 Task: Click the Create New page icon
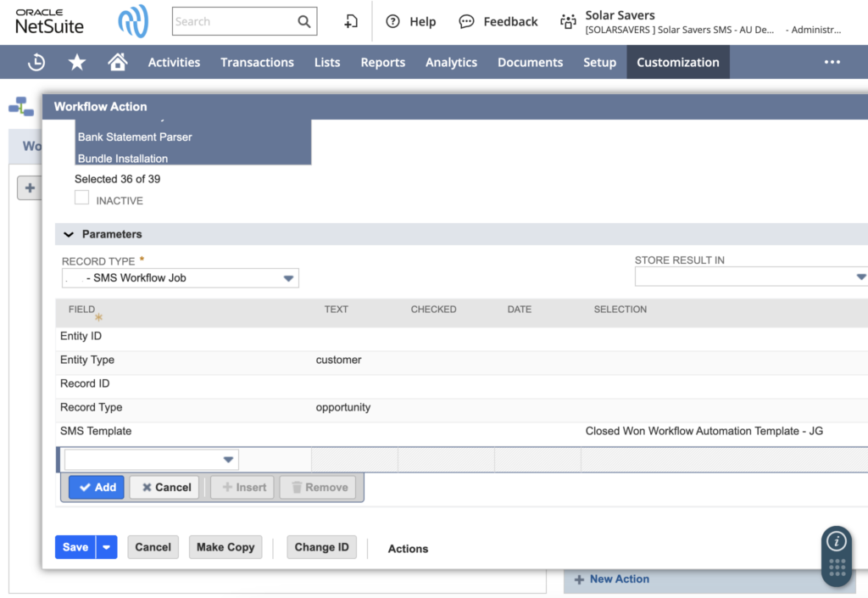[351, 21]
